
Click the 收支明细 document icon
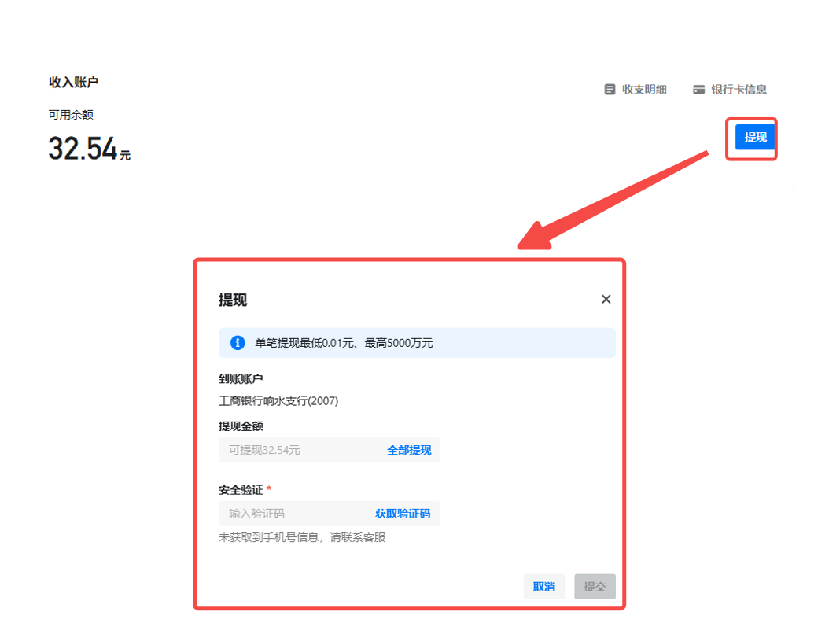click(610, 90)
